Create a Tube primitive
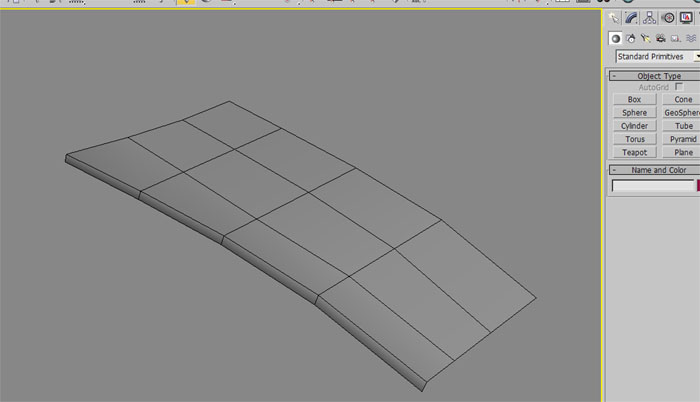700x402 pixels. coord(682,126)
